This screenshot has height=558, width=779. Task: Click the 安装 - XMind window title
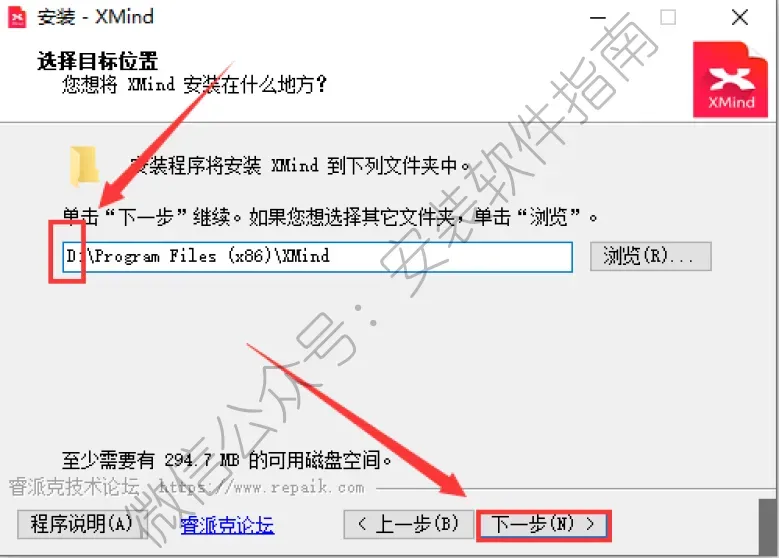point(96,17)
